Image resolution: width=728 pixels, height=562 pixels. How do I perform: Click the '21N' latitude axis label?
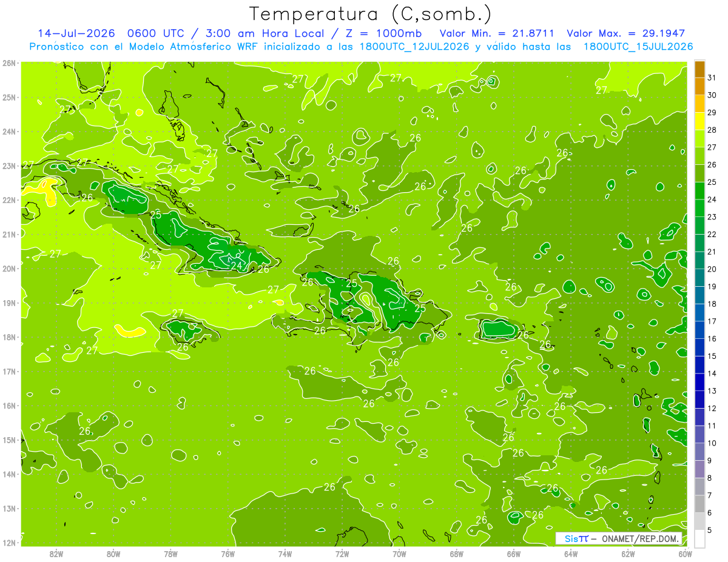coord(9,234)
